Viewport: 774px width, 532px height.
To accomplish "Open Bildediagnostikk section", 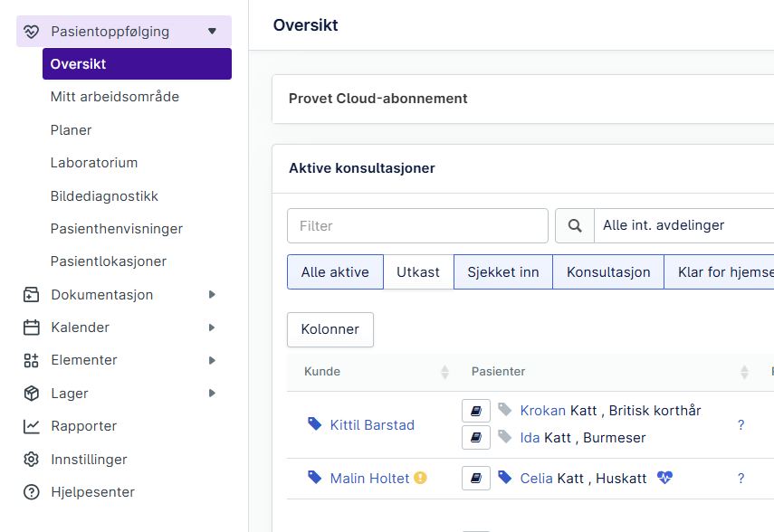I will click(104, 196).
